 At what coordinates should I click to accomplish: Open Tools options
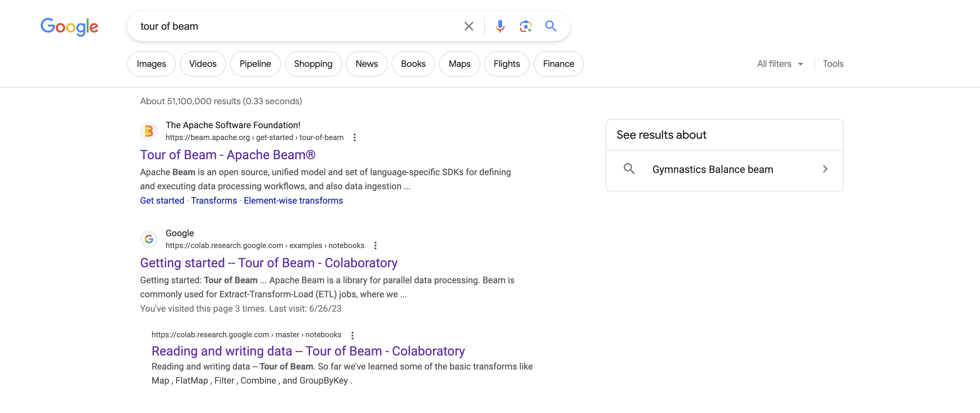click(833, 64)
